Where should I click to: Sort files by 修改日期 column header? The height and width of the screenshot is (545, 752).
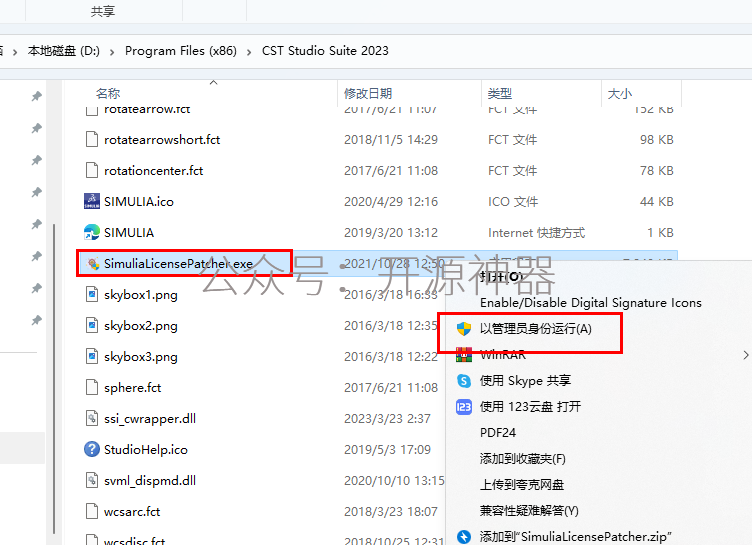[368, 94]
